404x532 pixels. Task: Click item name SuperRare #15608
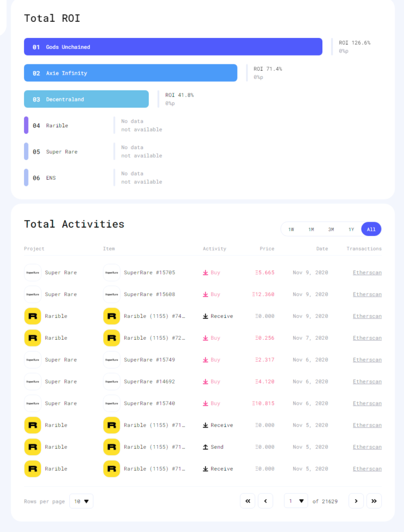(149, 294)
